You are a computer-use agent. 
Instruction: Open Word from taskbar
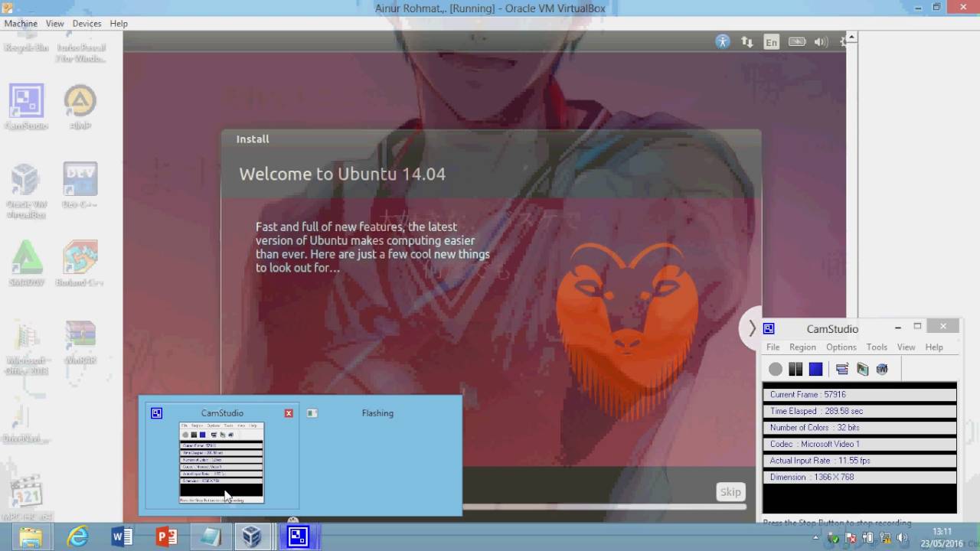pyautogui.click(x=122, y=536)
